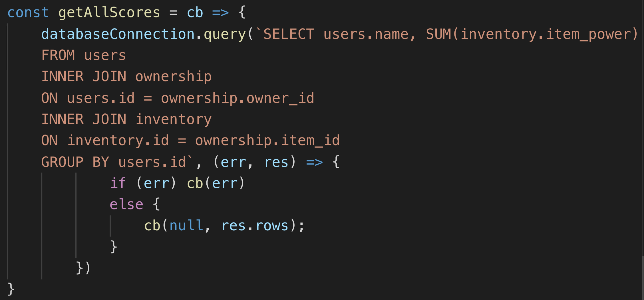644x300 pixels.
Task: Click inventory in second INNER JOIN
Action: tap(174, 119)
